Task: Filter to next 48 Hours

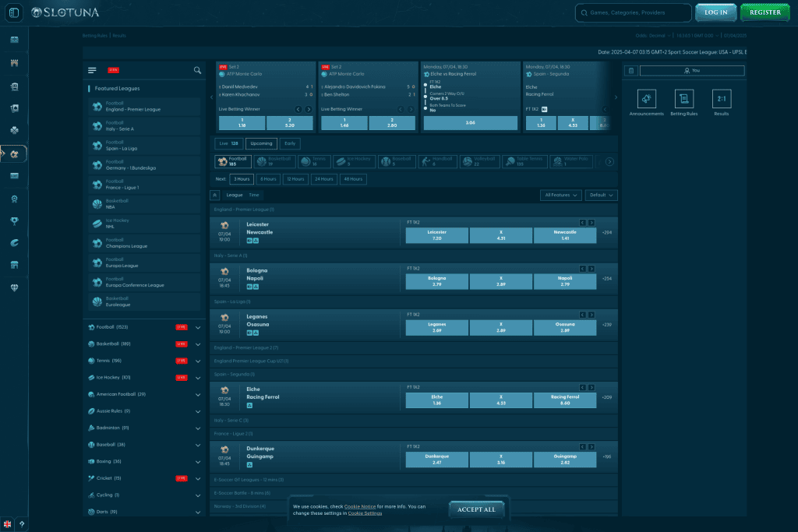Action: coord(353,179)
